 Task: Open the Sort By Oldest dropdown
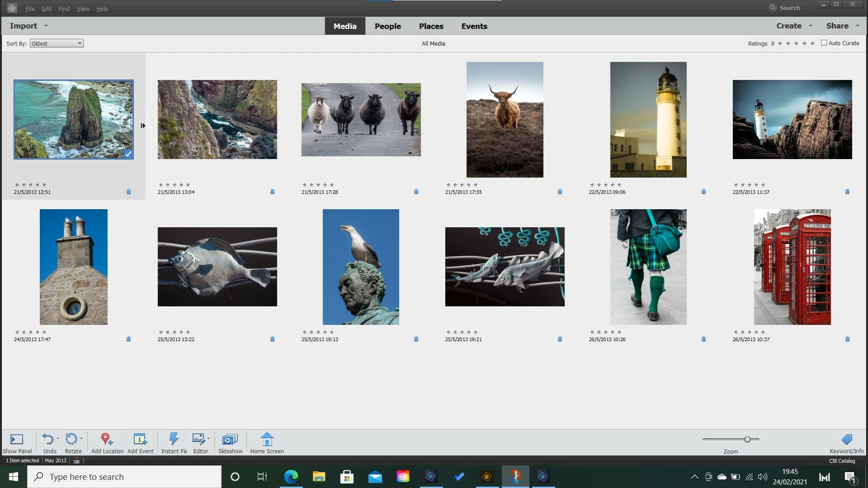pyautogui.click(x=57, y=43)
